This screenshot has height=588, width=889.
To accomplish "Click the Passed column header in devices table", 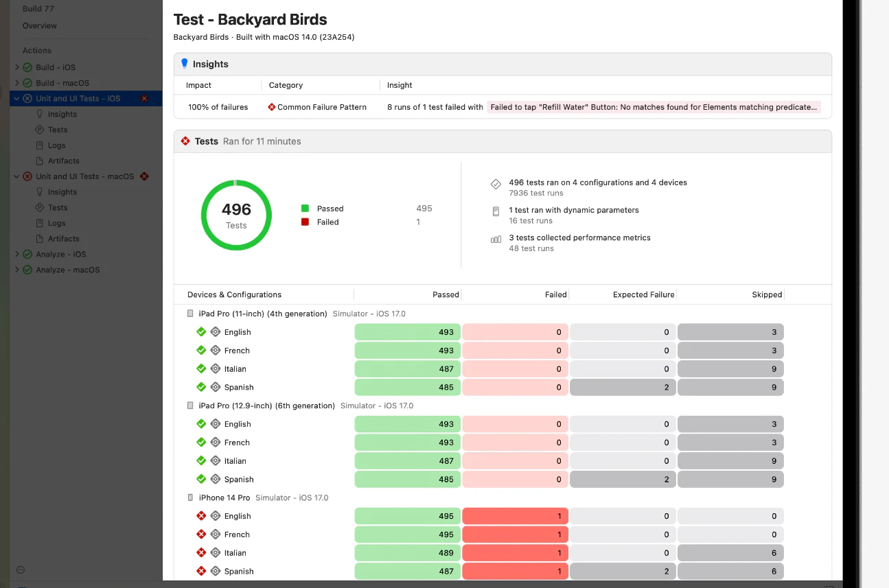I will (446, 294).
